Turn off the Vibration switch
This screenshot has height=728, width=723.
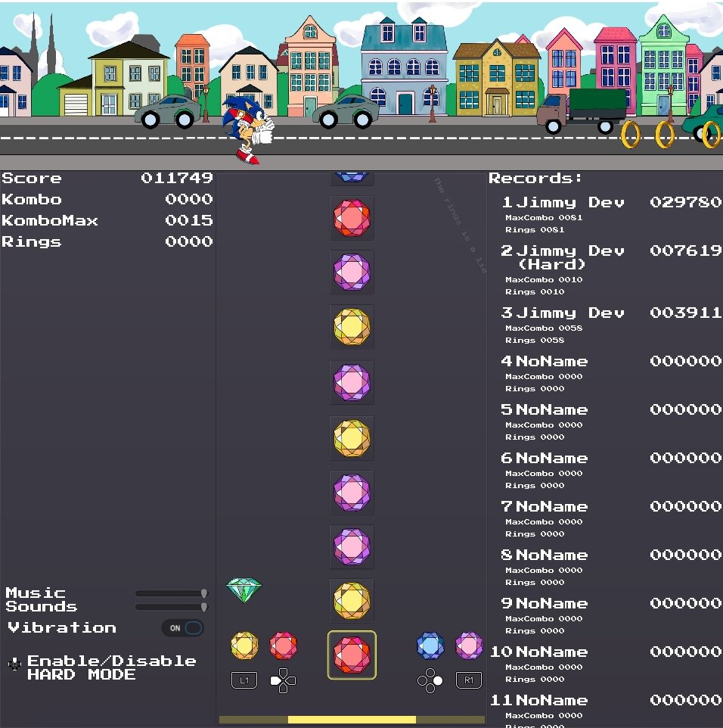coord(183,628)
